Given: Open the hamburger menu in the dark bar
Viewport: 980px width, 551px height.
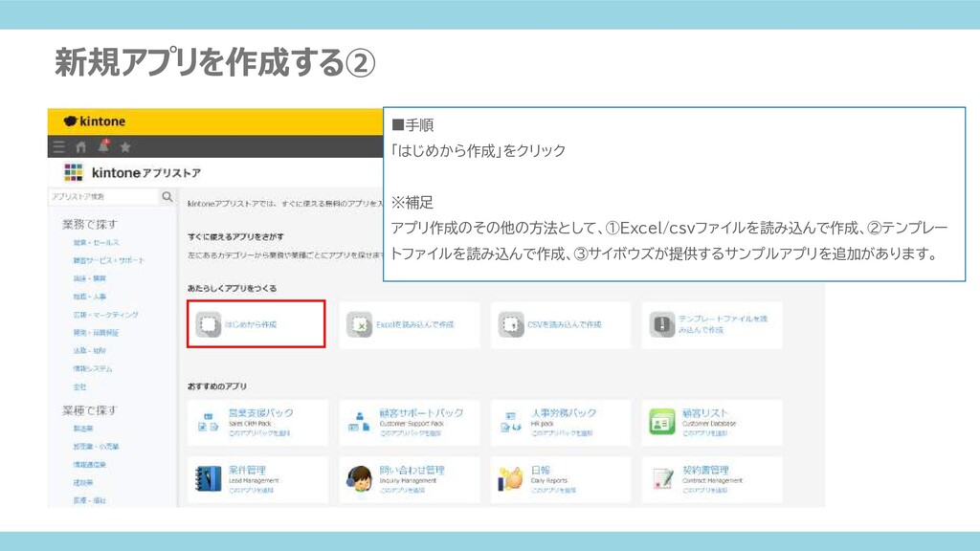Looking at the screenshot, I should click(59, 146).
